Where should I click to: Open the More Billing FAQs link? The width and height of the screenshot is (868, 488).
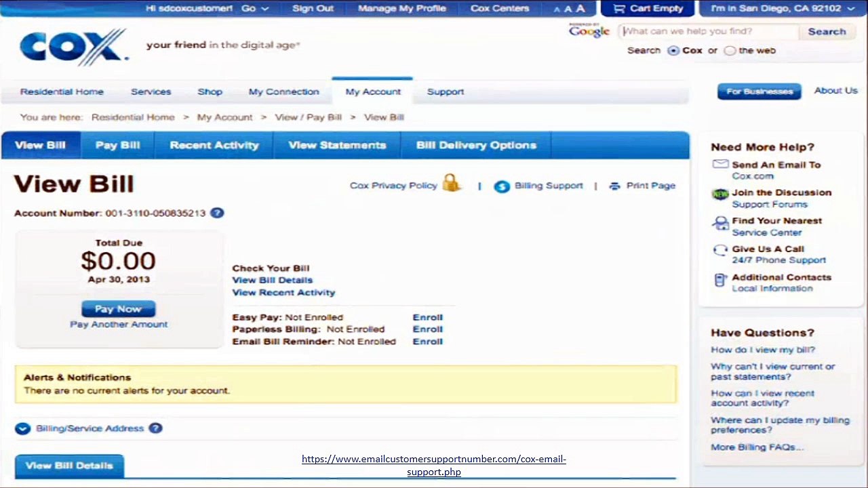[x=757, y=447]
